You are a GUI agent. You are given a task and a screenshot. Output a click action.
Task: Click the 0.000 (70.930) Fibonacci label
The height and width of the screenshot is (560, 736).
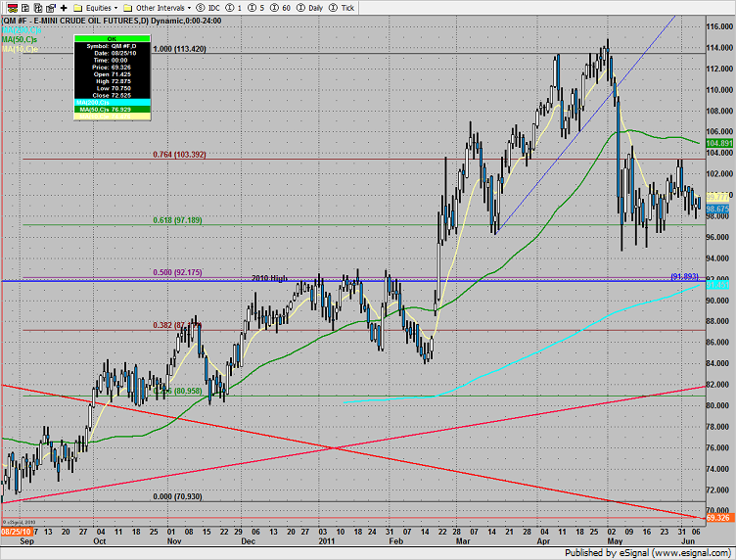177,496
